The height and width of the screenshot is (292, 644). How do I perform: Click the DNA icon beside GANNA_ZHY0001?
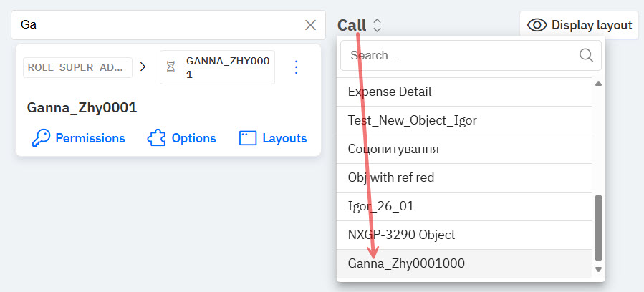click(x=171, y=67)
